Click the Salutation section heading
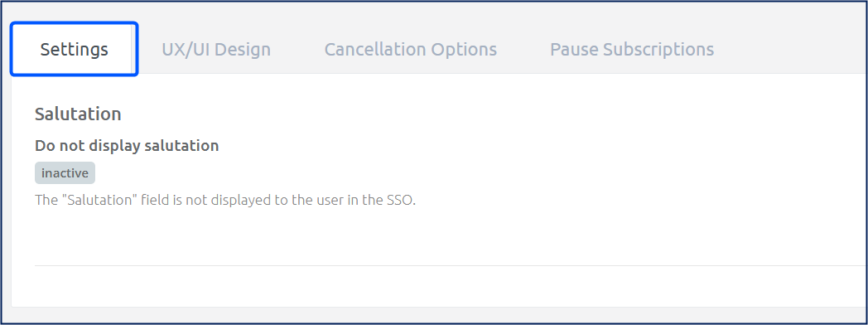This screenshot has height=325, width=868. tap(78, 114)
